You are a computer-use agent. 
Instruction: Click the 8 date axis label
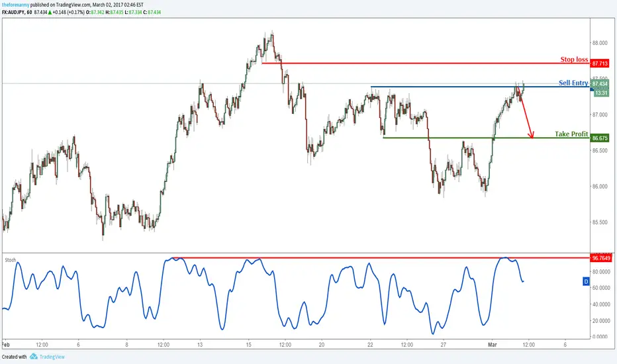126,345
